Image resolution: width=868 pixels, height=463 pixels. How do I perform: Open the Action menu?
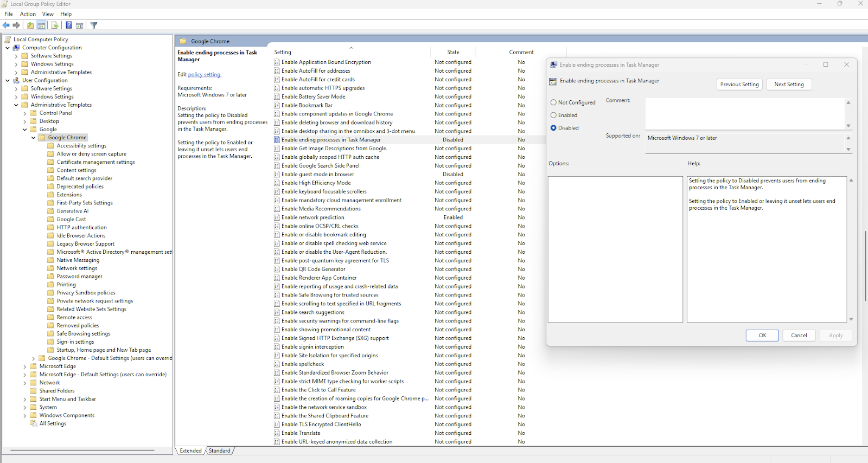(x=28, y=14)
